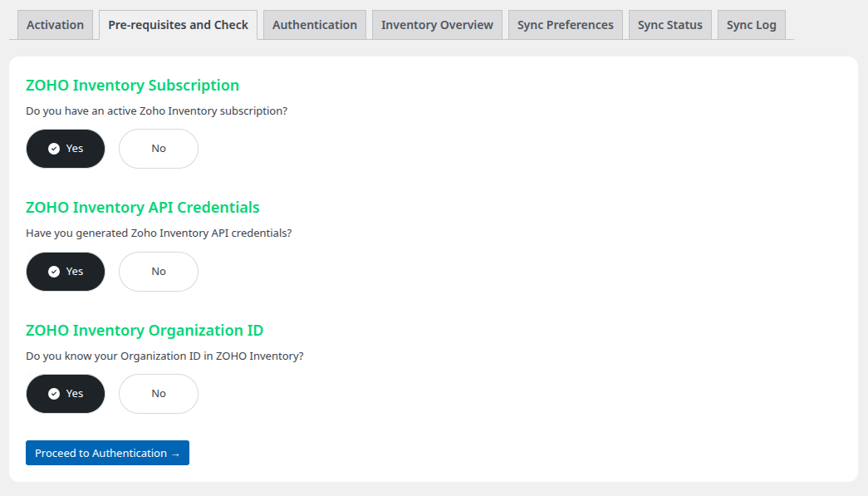
Task: Switch to the Activation tab
Action: point(54,24)
